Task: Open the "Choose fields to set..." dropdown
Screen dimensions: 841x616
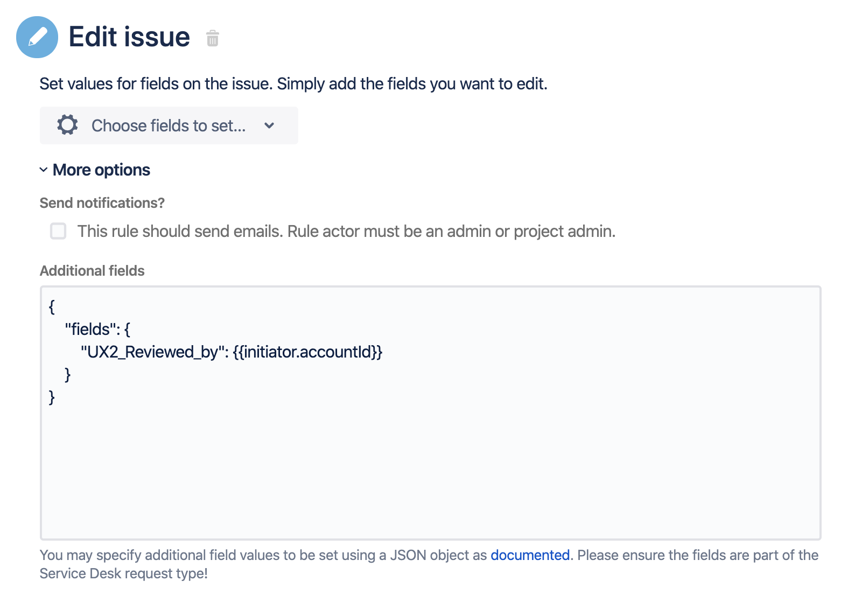Action: [x=169, y=125]
